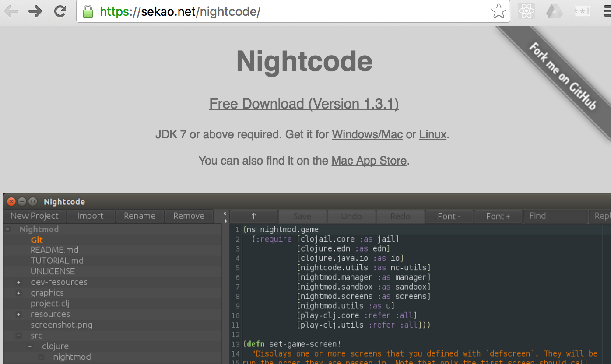Open the Linux JDK link

pyautogui.click(x=433, y=134)
